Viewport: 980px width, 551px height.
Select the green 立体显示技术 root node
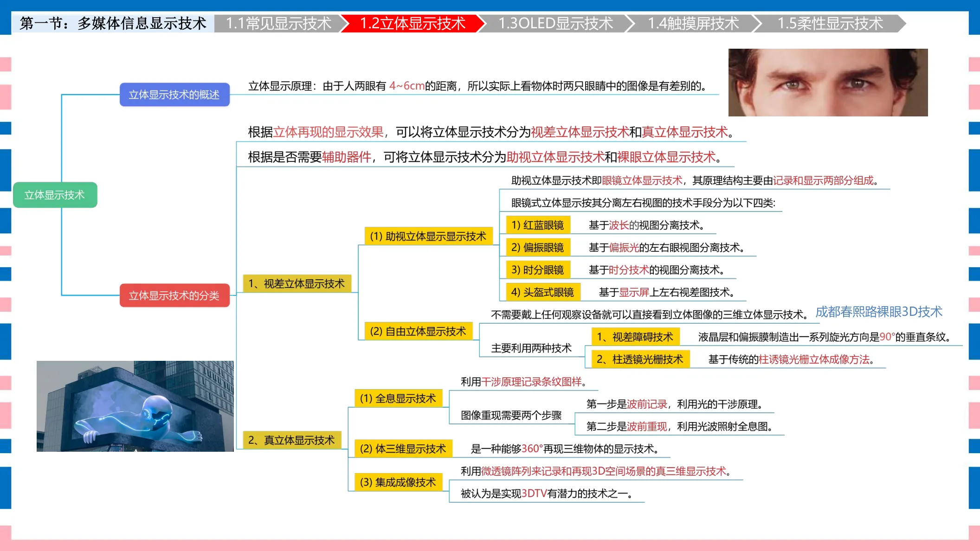pyautogui.click(x=55, y=195)
